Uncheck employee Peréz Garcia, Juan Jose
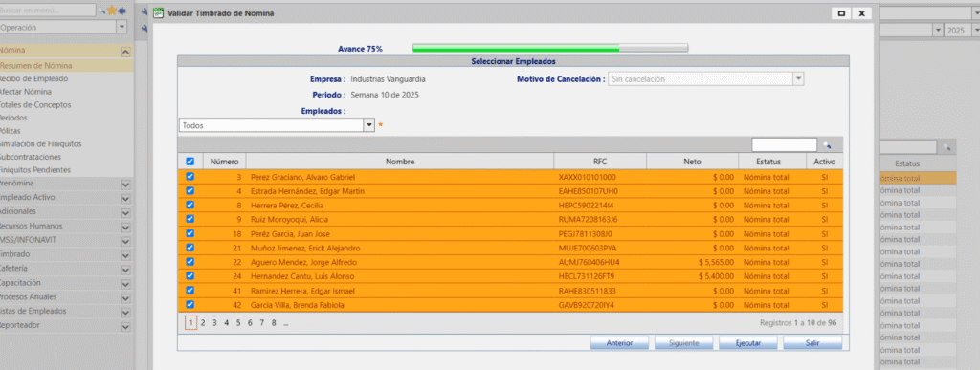This screenshot has width=980, height=370. 190,233
